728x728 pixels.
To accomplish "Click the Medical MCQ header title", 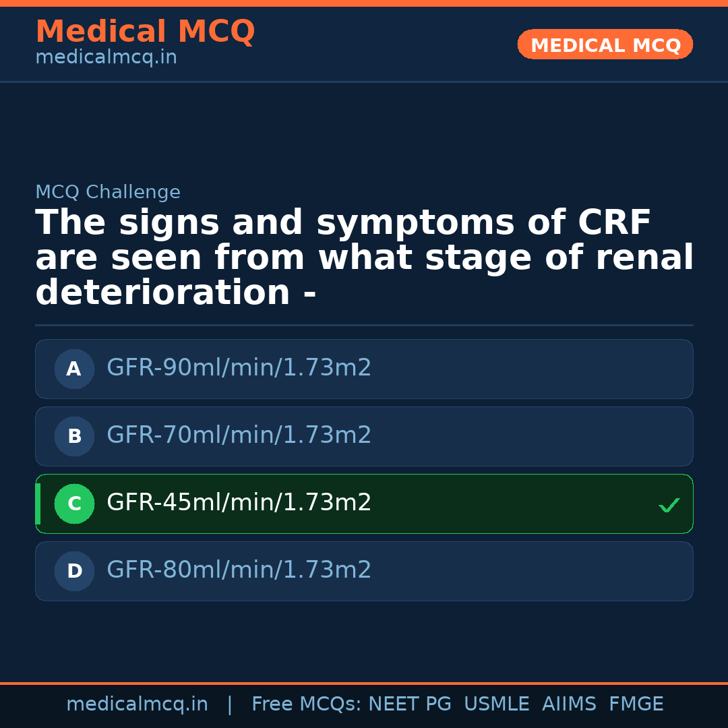I will [145, 32].
